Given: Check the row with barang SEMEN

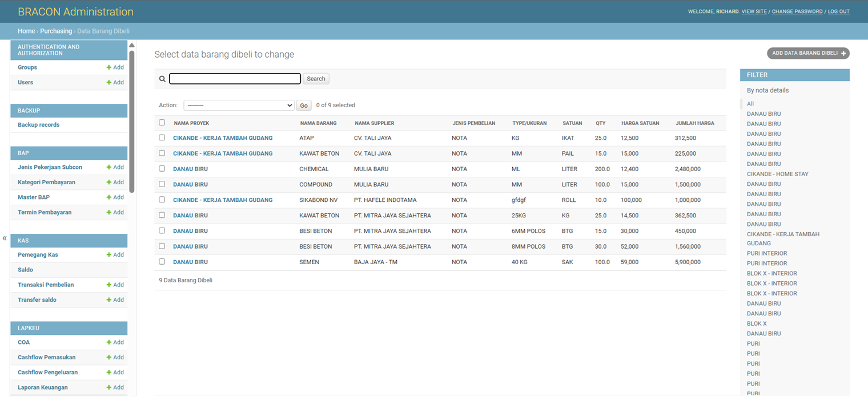Looking at the screenshot, I should [x=162, y=261].
